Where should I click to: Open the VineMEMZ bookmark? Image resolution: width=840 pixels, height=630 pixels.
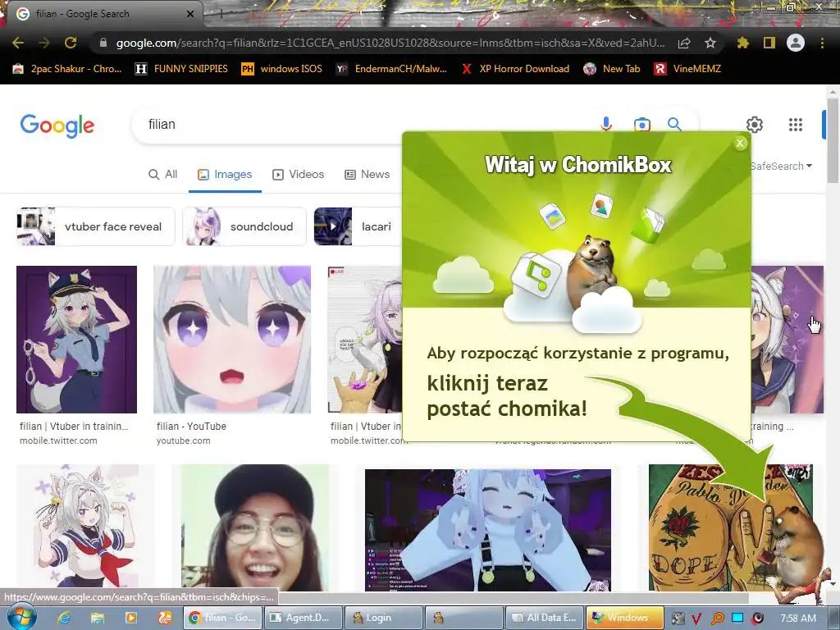(x=688, y=69)
